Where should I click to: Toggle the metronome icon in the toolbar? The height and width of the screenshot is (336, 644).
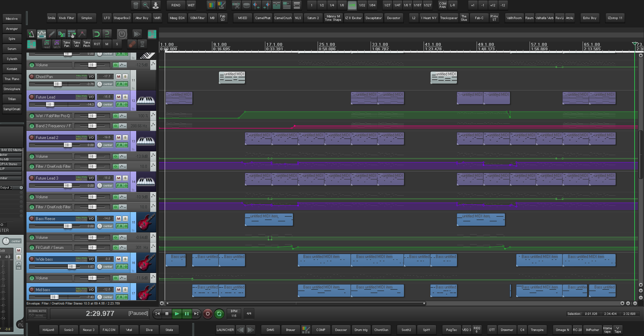(x=31, y=34)
